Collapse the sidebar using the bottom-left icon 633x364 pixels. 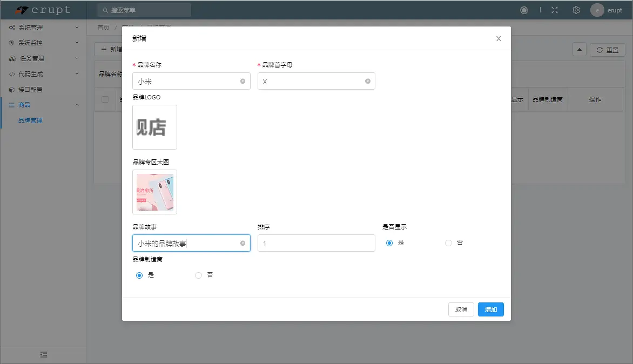pyautogui.click(x=43, y=355)
